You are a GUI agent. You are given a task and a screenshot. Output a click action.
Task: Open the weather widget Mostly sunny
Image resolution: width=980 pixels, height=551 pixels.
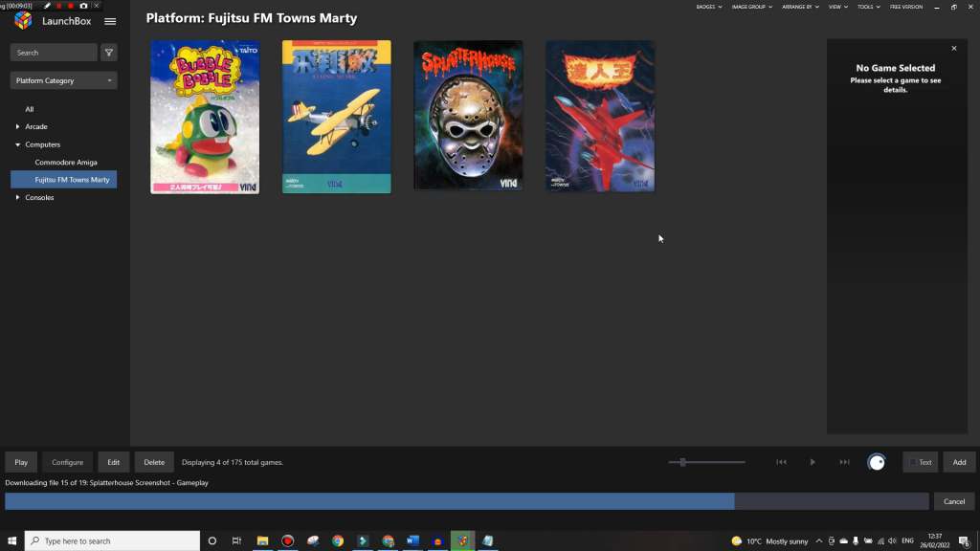click(769, 541)
